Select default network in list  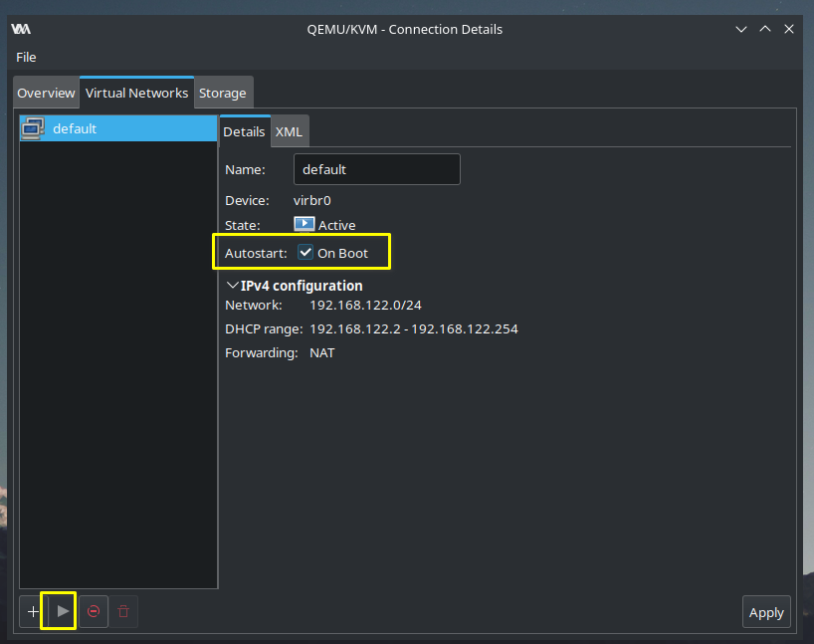click(118, 128)
